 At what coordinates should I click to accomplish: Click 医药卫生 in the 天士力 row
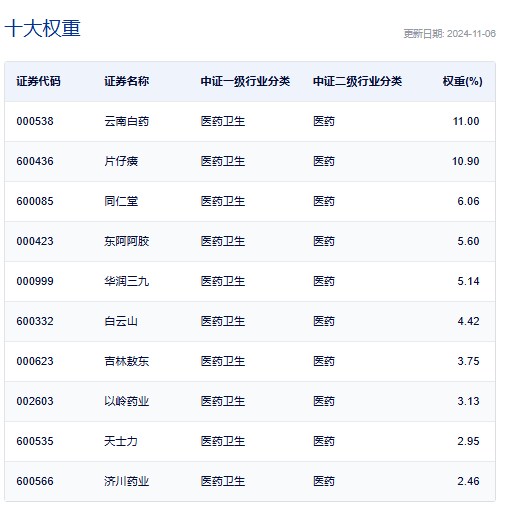pos(223,441)
